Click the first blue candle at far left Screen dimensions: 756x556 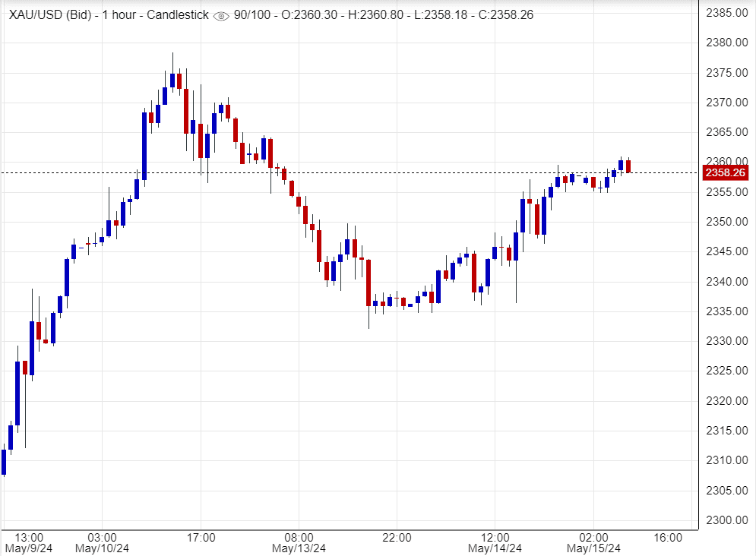4,462
